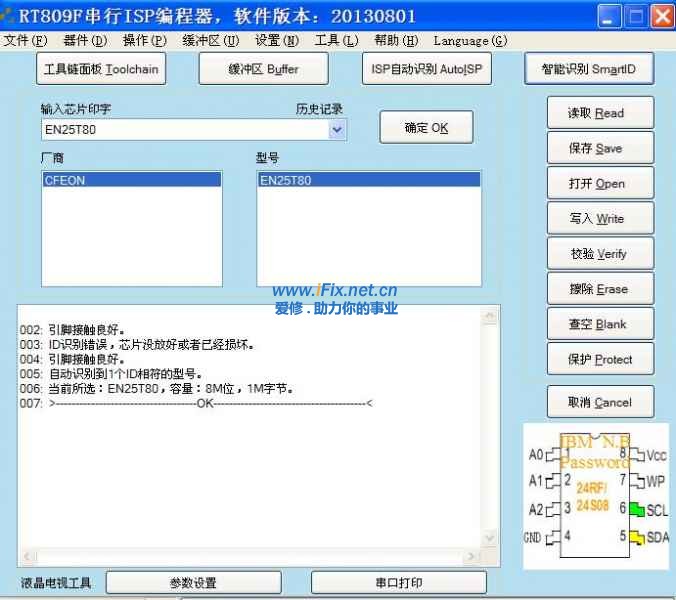Click log line 004 引脚接触良好
This screenshot has height=600, width=676.
tap(72, 359)
